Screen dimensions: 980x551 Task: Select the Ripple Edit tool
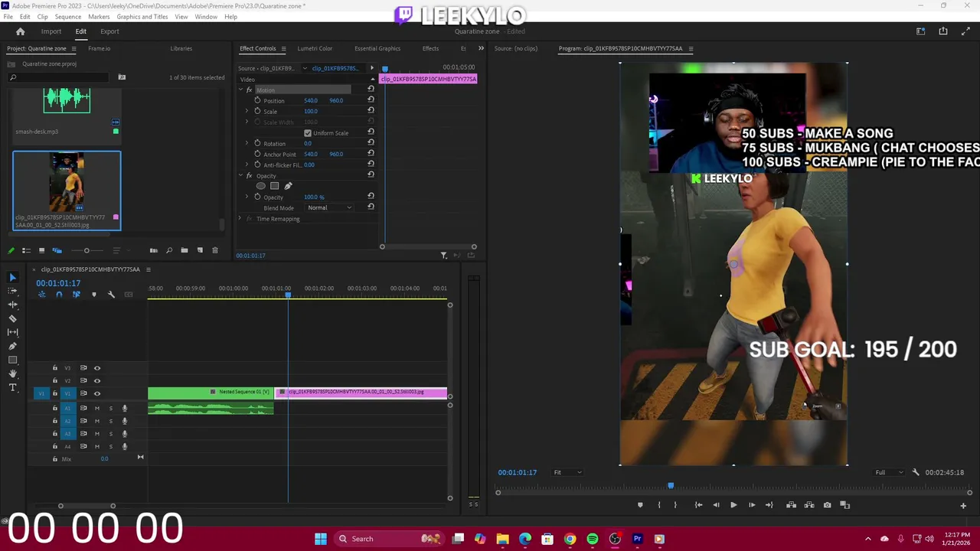(x=13, y=305)
